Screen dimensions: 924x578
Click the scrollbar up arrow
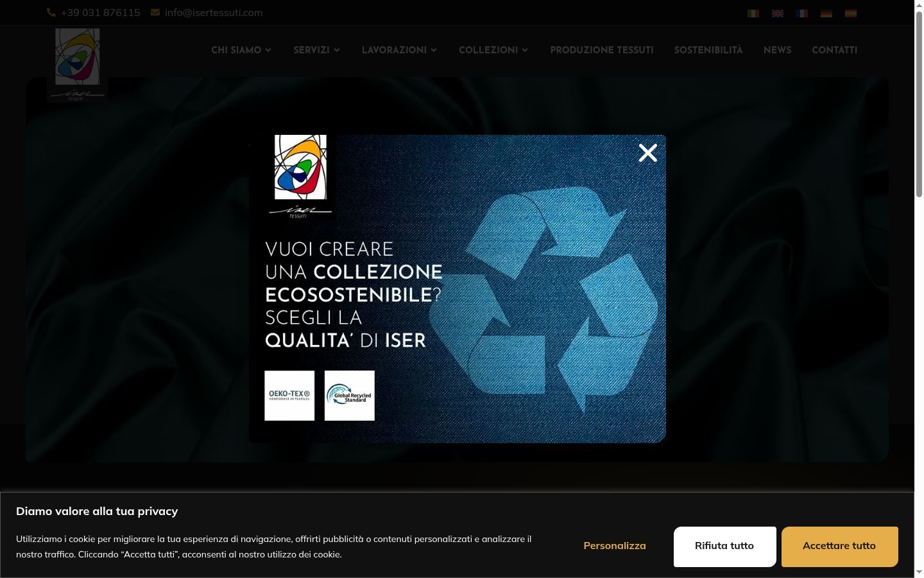pyautogui.click(x=919, y=4)
